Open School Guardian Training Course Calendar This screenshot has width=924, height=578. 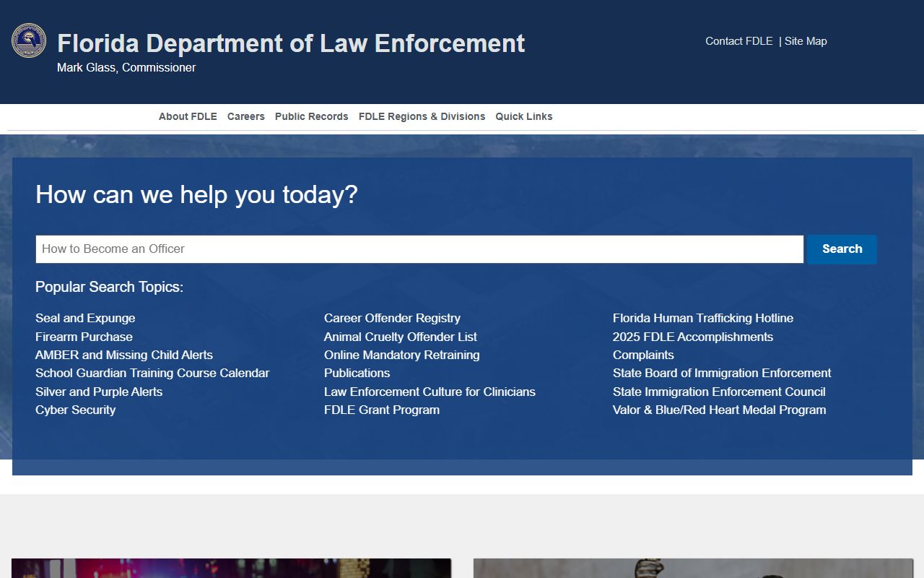152,373
